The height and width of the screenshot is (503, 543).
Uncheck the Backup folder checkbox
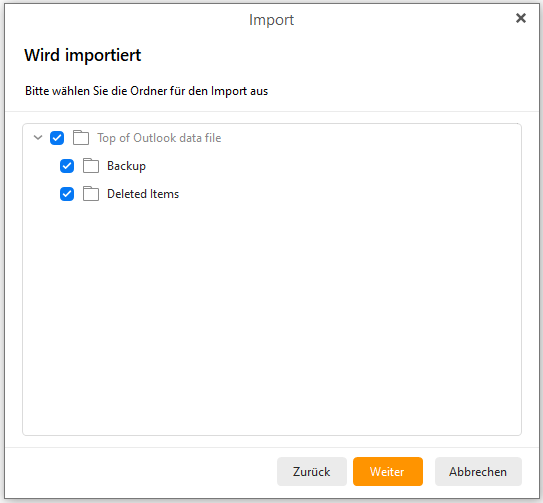tap(67, 166)
